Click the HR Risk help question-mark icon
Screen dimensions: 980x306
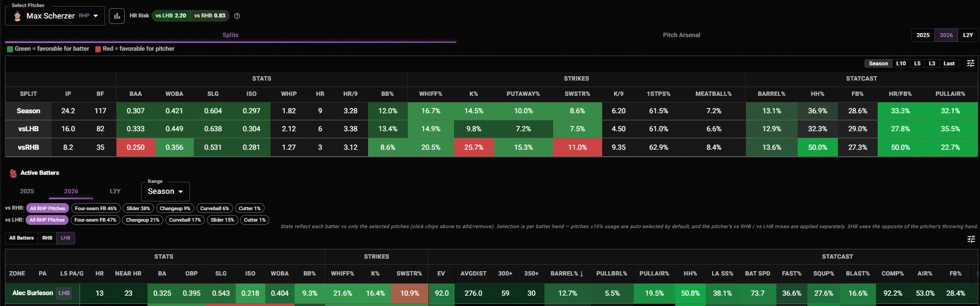click(237, 16)
